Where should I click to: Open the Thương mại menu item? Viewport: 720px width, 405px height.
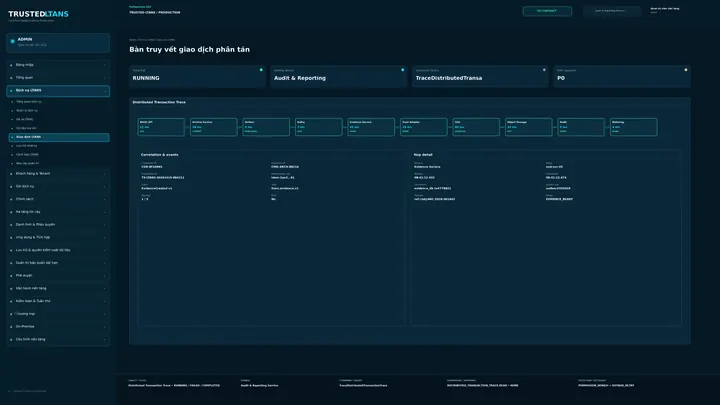coord(58,314)
